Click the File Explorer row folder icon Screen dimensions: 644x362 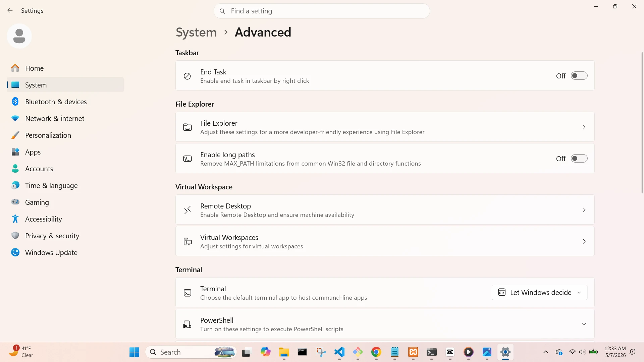point(187,127)
